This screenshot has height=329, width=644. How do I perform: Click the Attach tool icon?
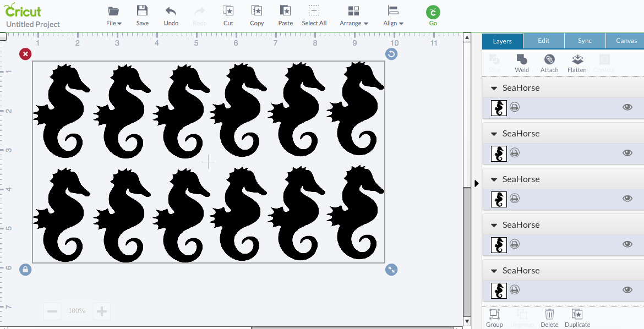coord(549,59)
